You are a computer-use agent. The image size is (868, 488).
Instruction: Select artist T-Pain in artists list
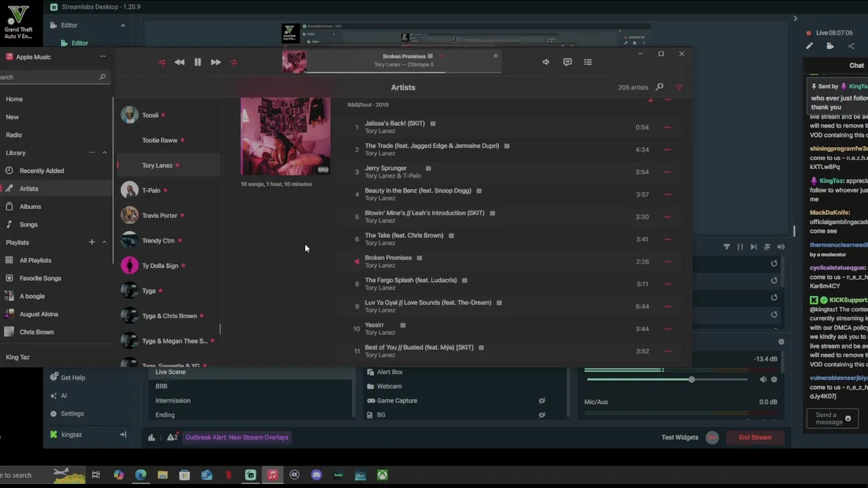click(x=170, y=190)
